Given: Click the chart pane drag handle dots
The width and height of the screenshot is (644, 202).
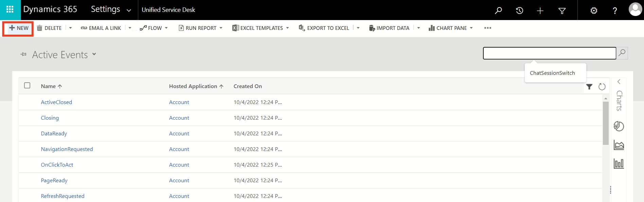Looking at the screenshot, I should 611,190.
